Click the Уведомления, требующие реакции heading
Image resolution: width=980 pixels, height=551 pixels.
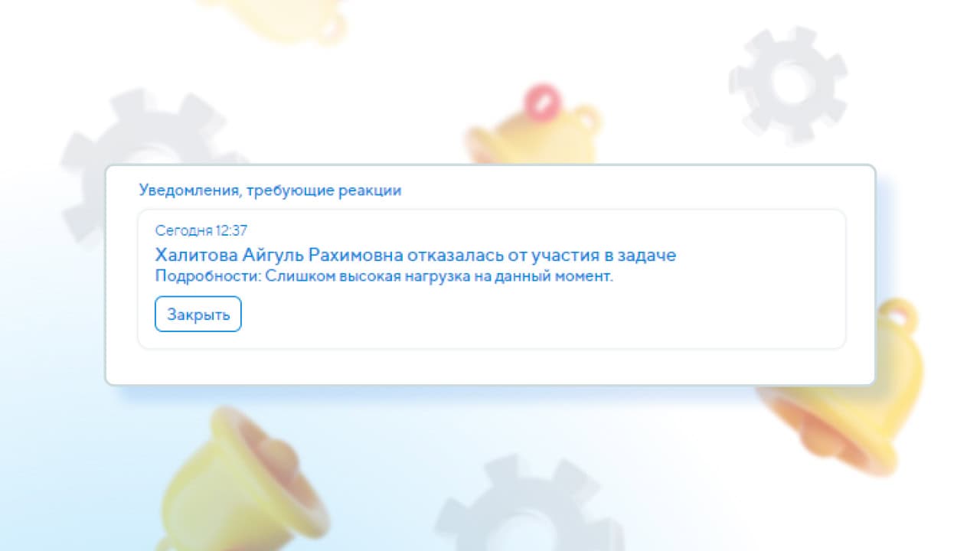click(x=270, y=191)
